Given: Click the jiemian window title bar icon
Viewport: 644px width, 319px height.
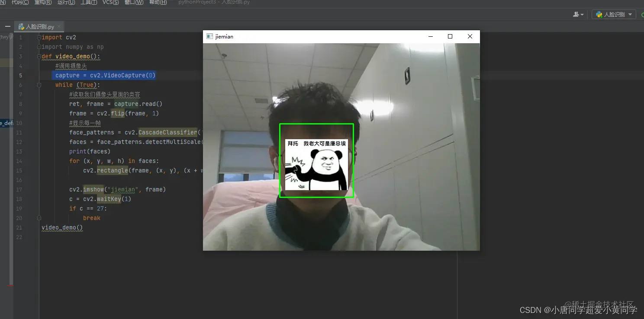Looking at the screenshot, I should pyautogui.click(x=209, y=36).
